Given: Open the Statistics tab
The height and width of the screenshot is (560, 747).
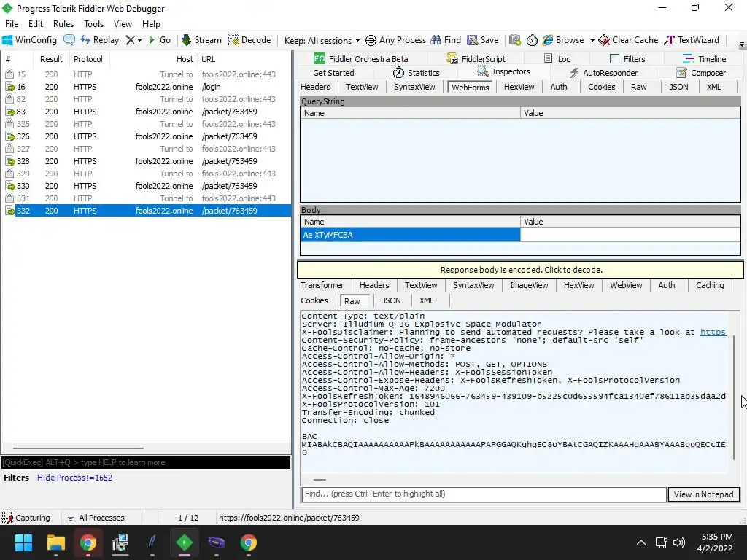Looking at the screenshot, I should (416, 72).
